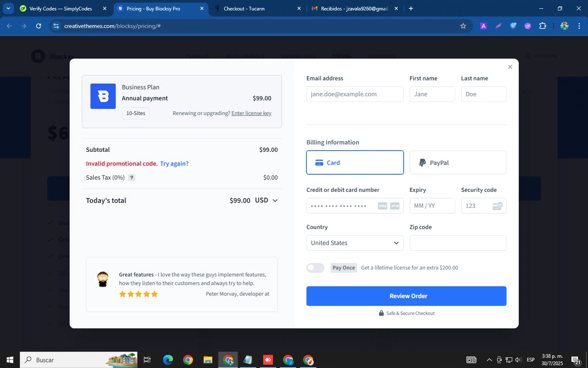This screenshot has width=588, height=368.
Task: Click the Enter license key link
Action: click(251, 113)
